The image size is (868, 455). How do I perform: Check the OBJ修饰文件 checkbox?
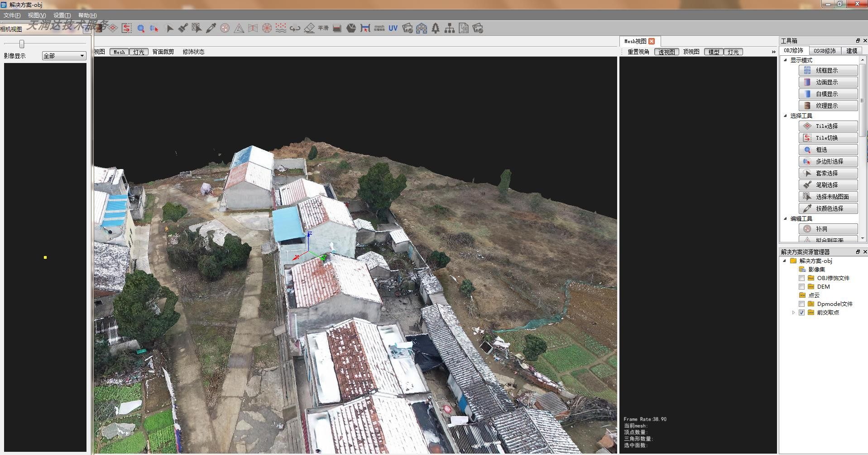point(801,278)
